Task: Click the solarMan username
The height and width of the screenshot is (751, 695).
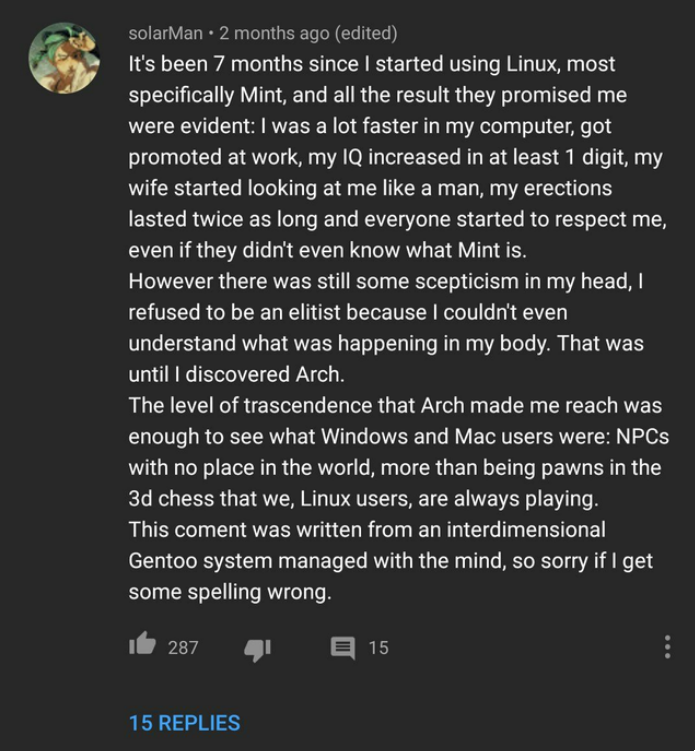Action: (165, 34)
